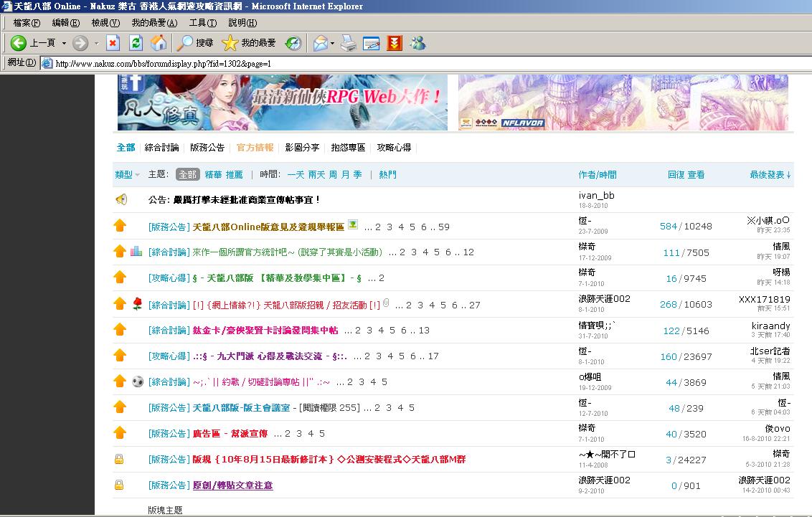The height and width of the screenshot is (517, 812).
Task: Show 熱門 hot threads
Action: (x=387, y=175)
